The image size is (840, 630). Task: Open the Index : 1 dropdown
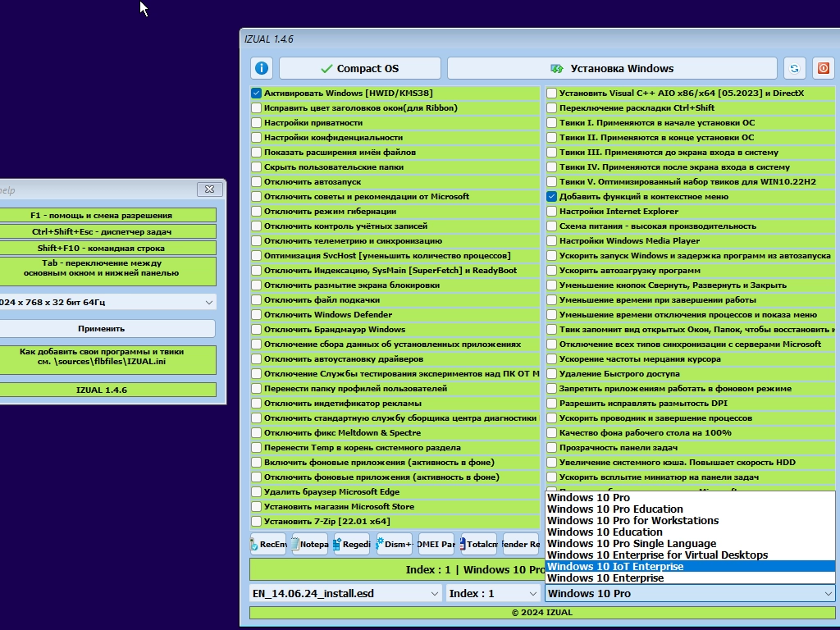493,593
